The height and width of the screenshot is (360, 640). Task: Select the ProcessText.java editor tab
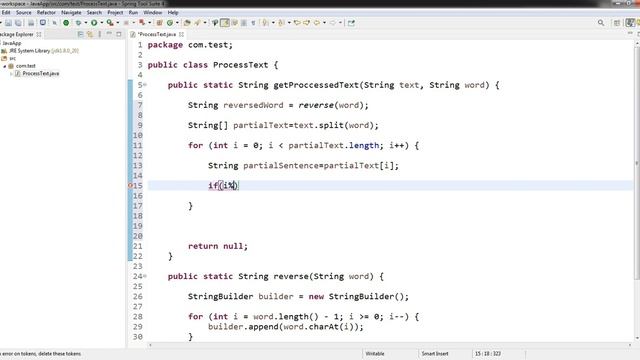(x=157, y=34)
